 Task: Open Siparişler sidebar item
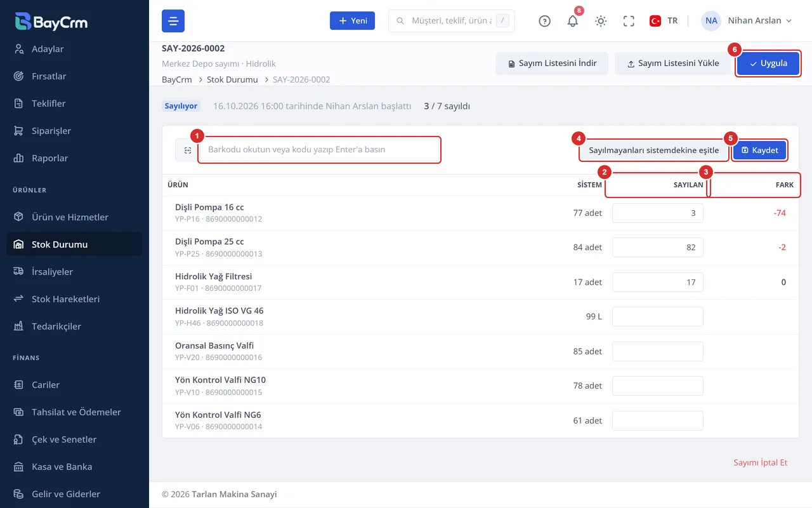coord(74,131)
